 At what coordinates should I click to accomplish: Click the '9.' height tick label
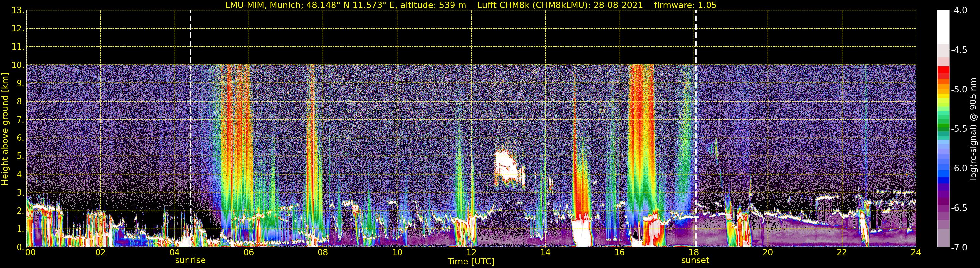pyautogui.click(x=20, y=83)
